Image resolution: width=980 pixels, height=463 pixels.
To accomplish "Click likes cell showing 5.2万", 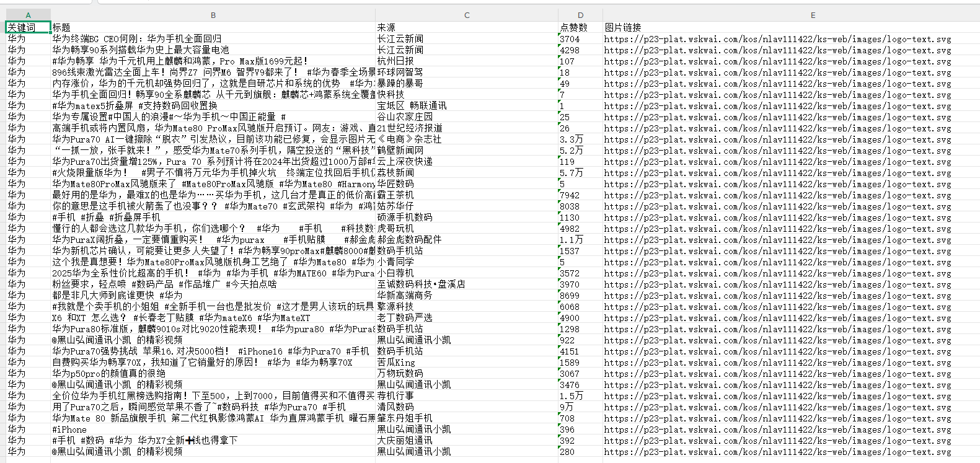I will click(x=580, y=150).
